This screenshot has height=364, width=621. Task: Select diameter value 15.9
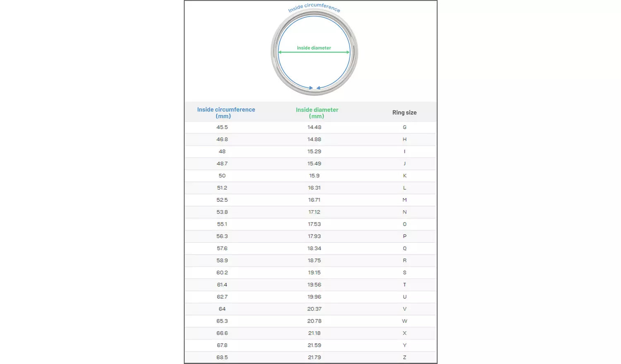(x=314, y=176)
